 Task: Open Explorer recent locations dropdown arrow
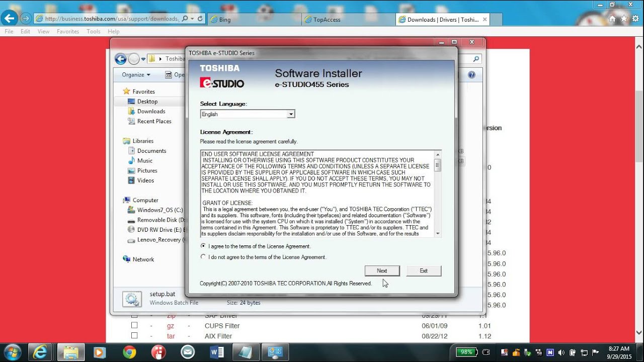point(143,59)
